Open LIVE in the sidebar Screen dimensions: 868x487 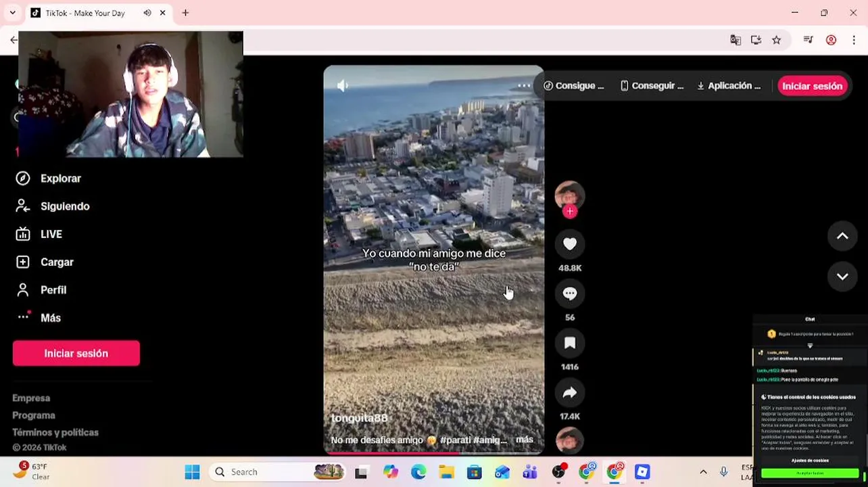[x=39, y=234]
